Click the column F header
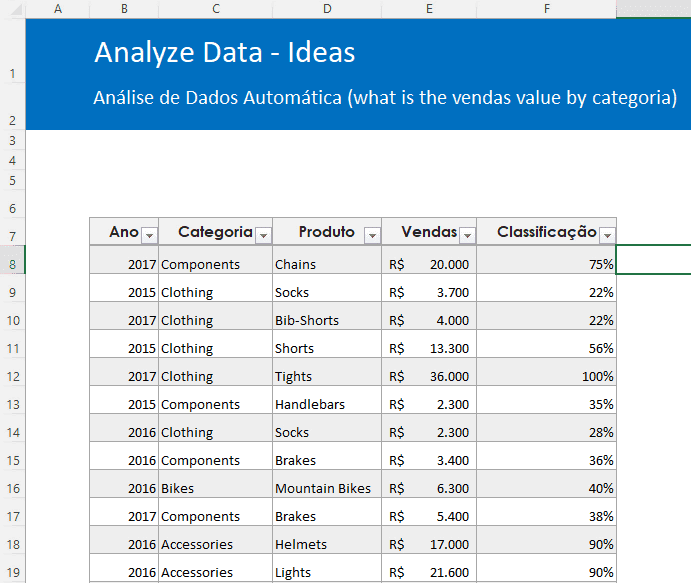The image size is (691, 583). click(x=546, y=9)
